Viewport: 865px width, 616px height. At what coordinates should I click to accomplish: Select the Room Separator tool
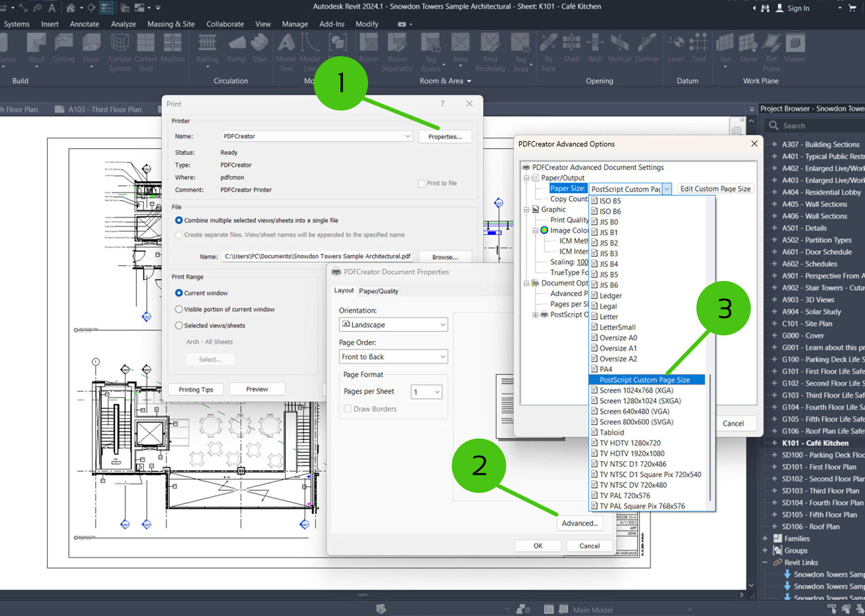coord(397,52)
